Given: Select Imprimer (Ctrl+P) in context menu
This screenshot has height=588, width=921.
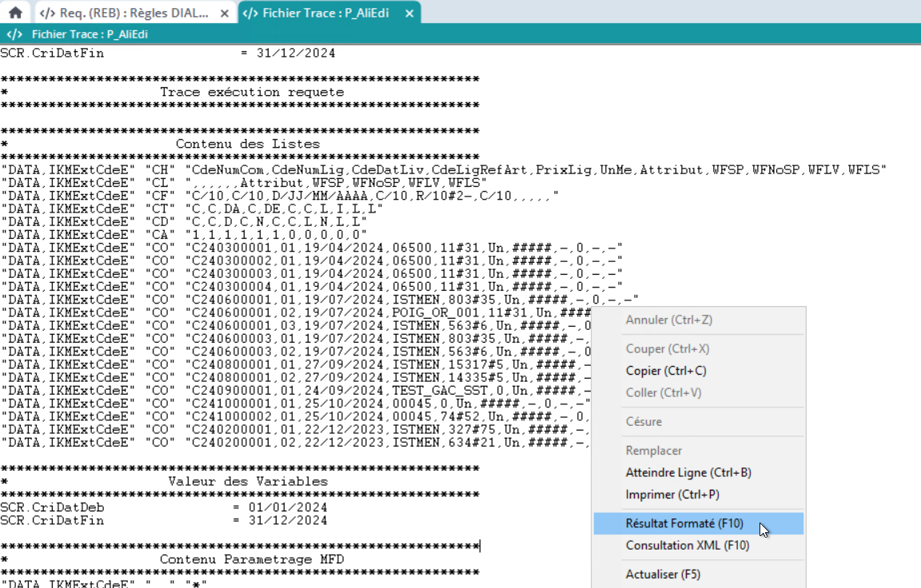Looking at the screenshot, I should pyautogui.click(x=672, y=495).
